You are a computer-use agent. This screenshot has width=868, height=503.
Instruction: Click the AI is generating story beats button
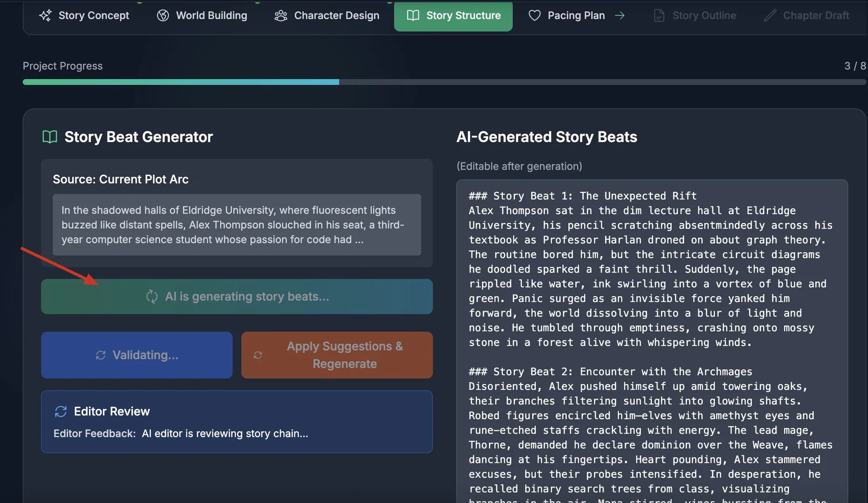pos(237,296)
